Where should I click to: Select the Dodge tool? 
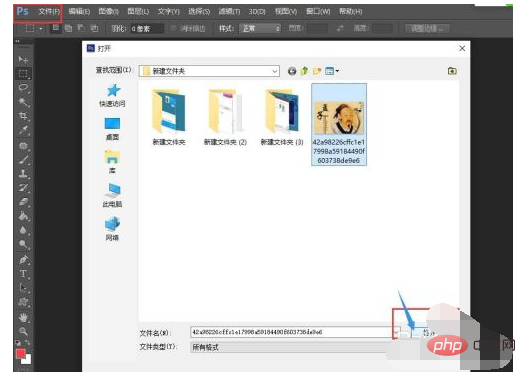tap(23, 244)
